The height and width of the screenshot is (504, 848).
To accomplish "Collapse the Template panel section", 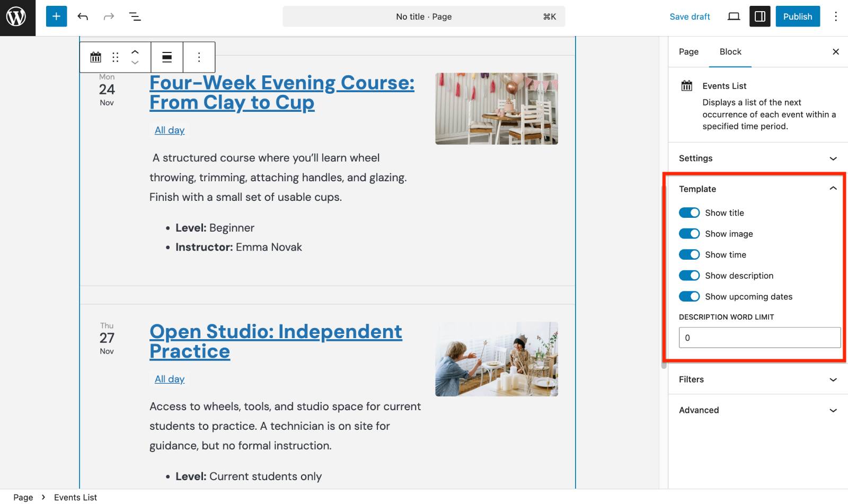I will coord(758,189).
